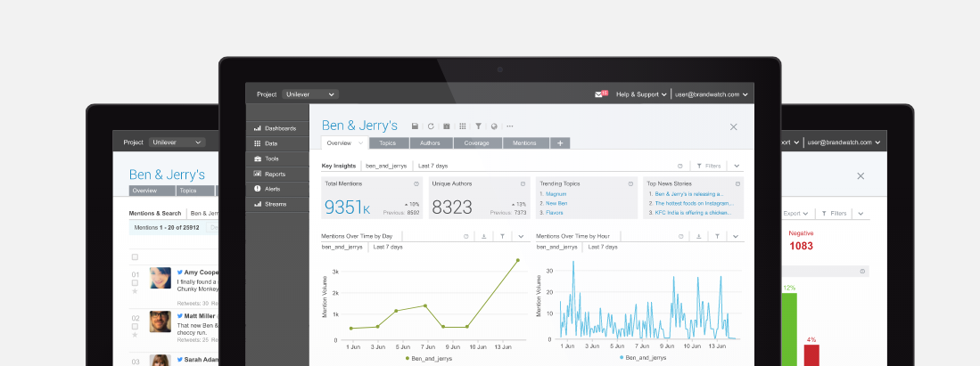
Task: Click the info icon on Total Mentions card
Action: point(416,184)
